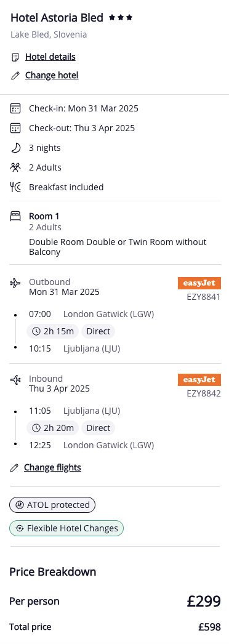Screen dimensions: 229x644
Task: Click the outbound flight plane icon
Action: (x=15, y=283)
